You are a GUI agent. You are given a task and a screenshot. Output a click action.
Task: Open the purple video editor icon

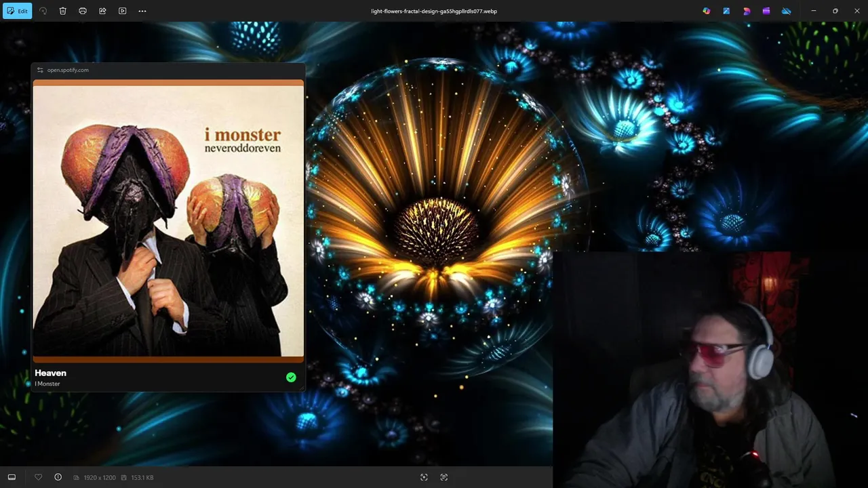[x=766, y=11]
